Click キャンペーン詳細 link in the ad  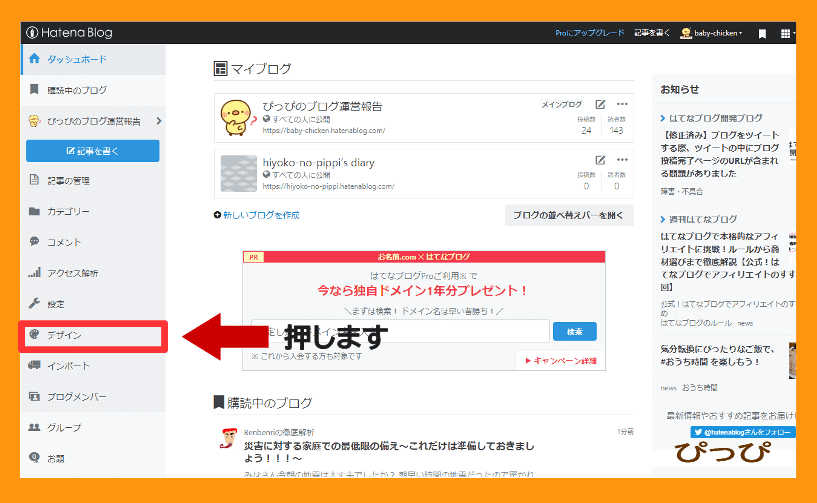tap(561, 360)
